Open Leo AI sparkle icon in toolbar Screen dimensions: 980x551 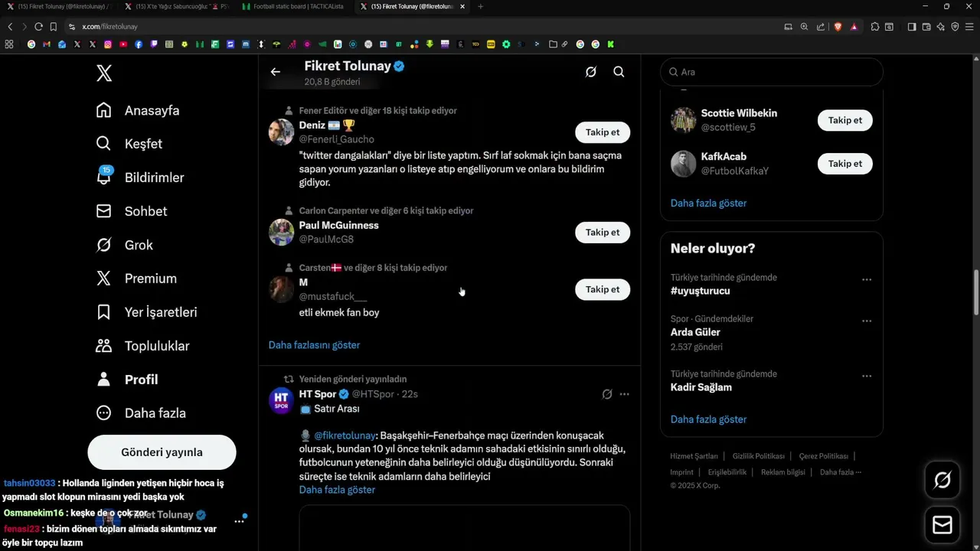pos(940,27)
